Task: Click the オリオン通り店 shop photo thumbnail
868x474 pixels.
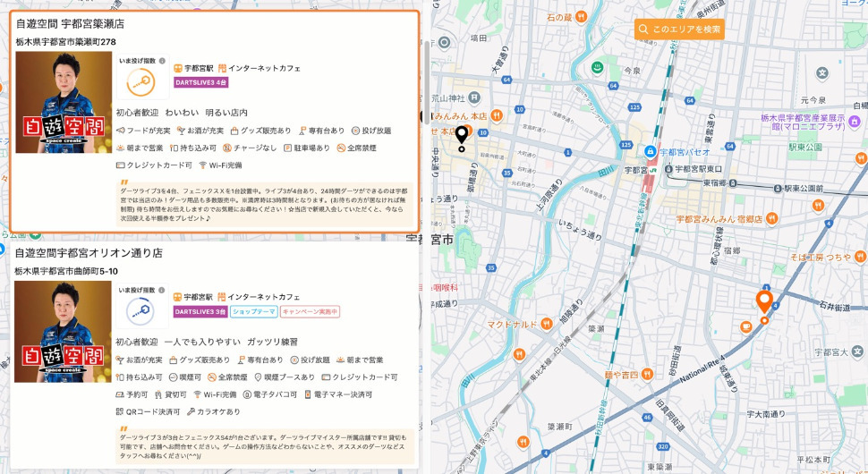Action: tap(63, 331)
